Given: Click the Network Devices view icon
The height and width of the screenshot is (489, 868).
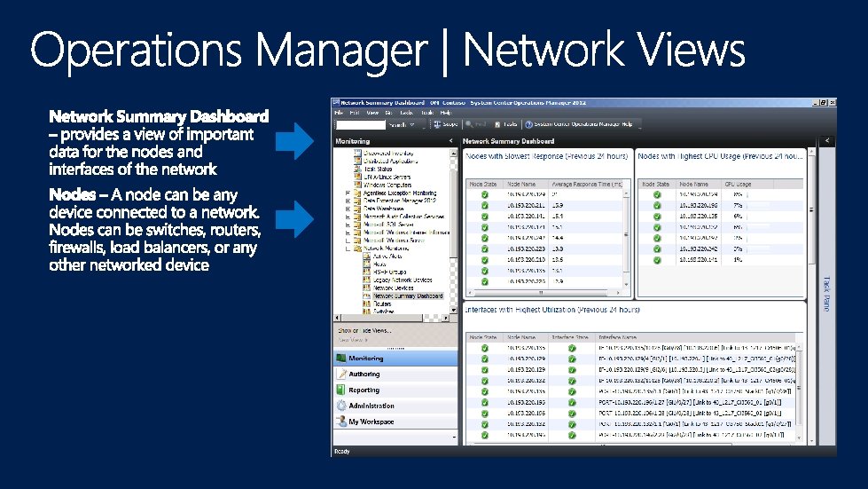Looking at the screenshot, I should click(366, 288).
